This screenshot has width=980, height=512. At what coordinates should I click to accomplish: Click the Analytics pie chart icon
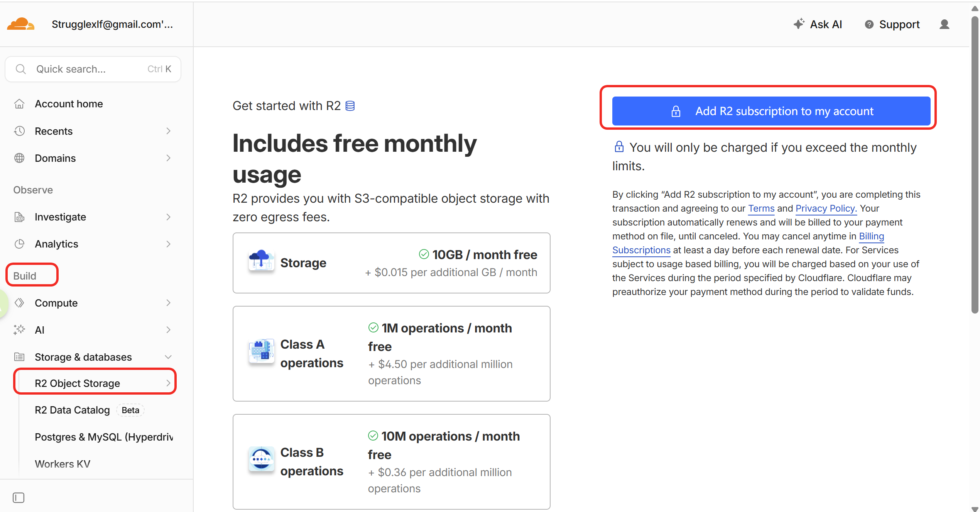(19, 244)
